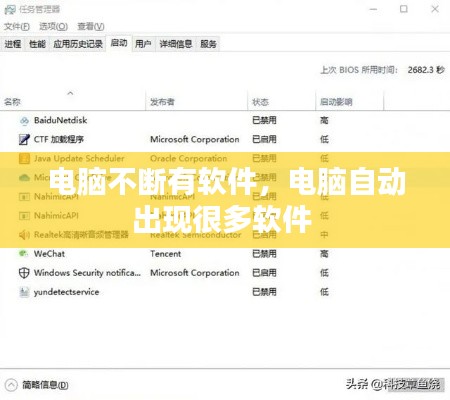
Task: Minimize the Task Manager window
Action: (373, 9)
